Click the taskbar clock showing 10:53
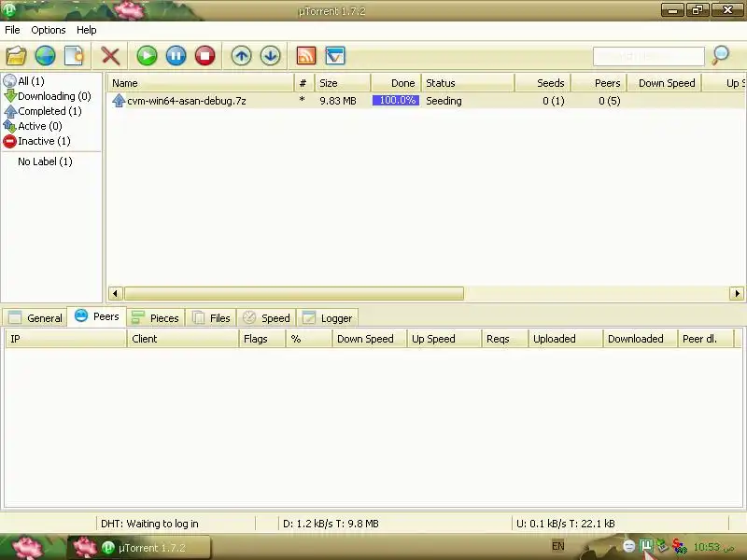Screen dimensions: 747x560 713,547
